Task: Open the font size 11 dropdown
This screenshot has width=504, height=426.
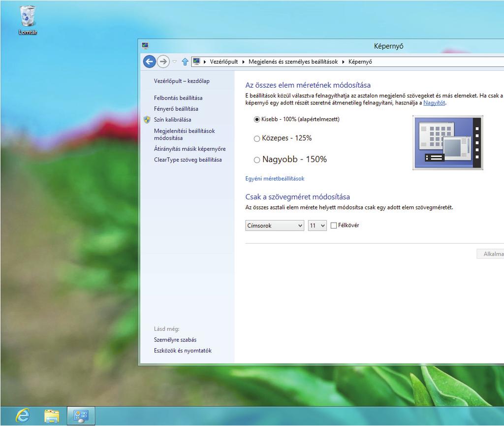Action: point(317,226)
